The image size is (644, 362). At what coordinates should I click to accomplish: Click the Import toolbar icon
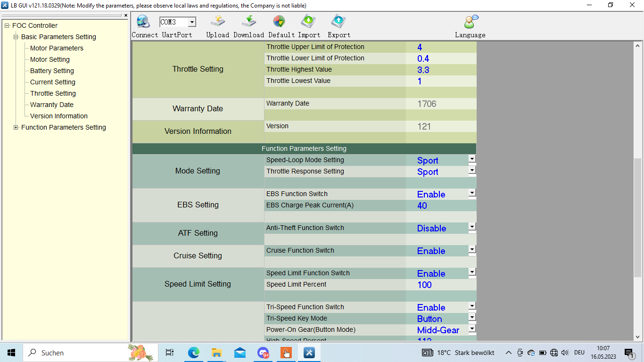pyautogui.click(x=308, y=22)
